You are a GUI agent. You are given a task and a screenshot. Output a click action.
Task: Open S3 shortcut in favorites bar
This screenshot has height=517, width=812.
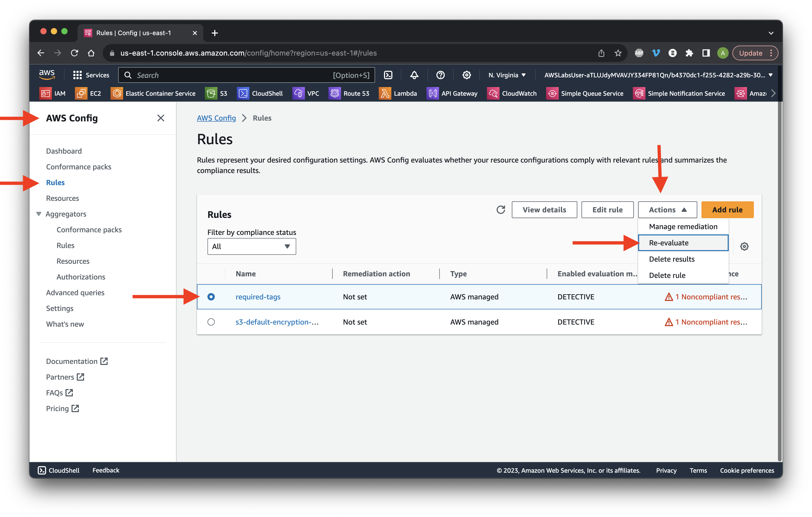216,94
